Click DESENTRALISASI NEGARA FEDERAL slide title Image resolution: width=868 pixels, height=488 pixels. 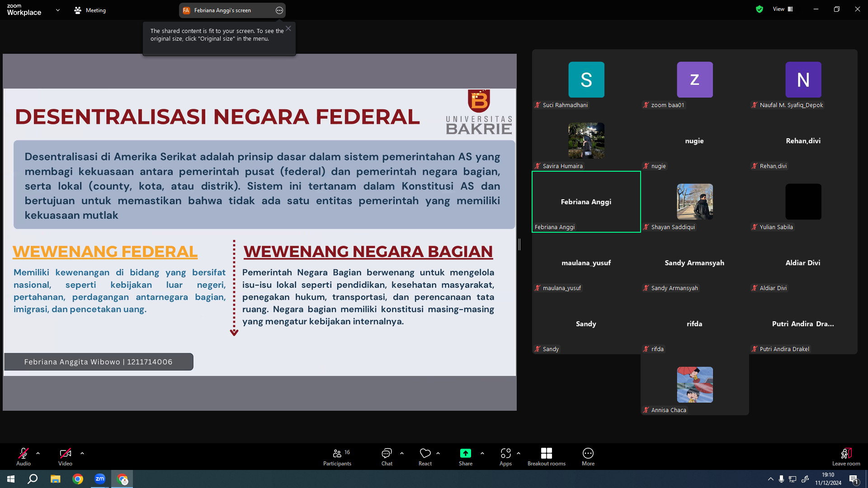(217, 117)
